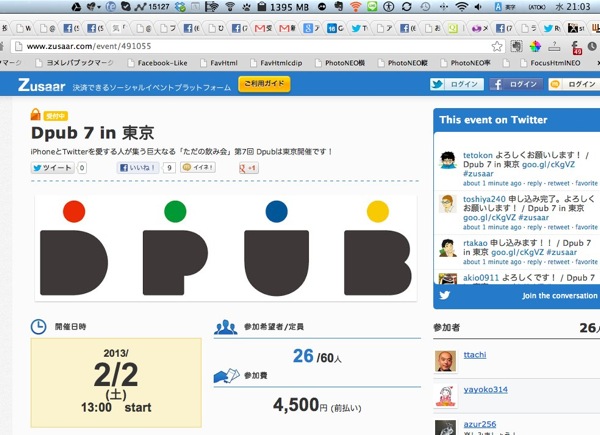
Task: Click favorite under rtakao's tweet
Action: 586,262
